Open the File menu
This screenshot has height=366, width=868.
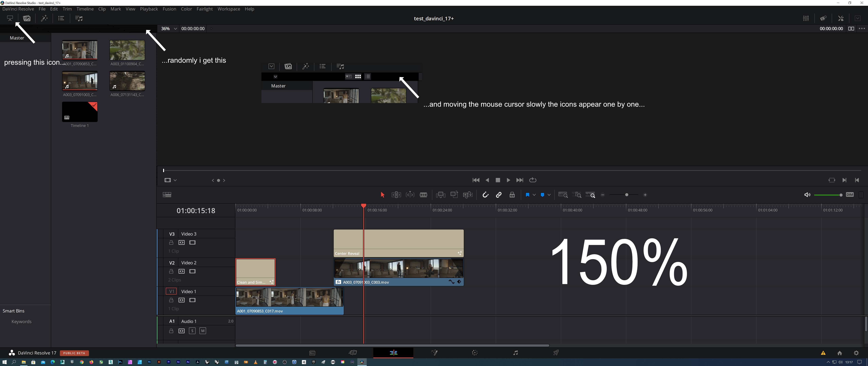[42, 9]
